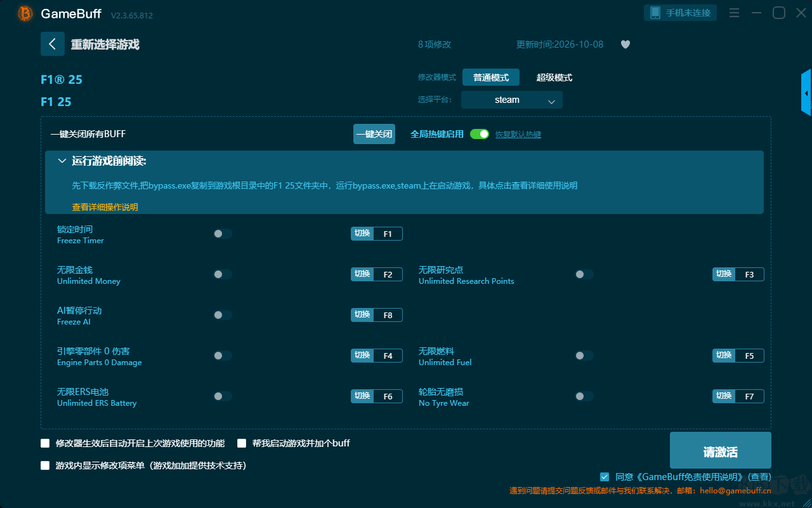Open the 查看详细操作说明 link

tap(105, 207)
